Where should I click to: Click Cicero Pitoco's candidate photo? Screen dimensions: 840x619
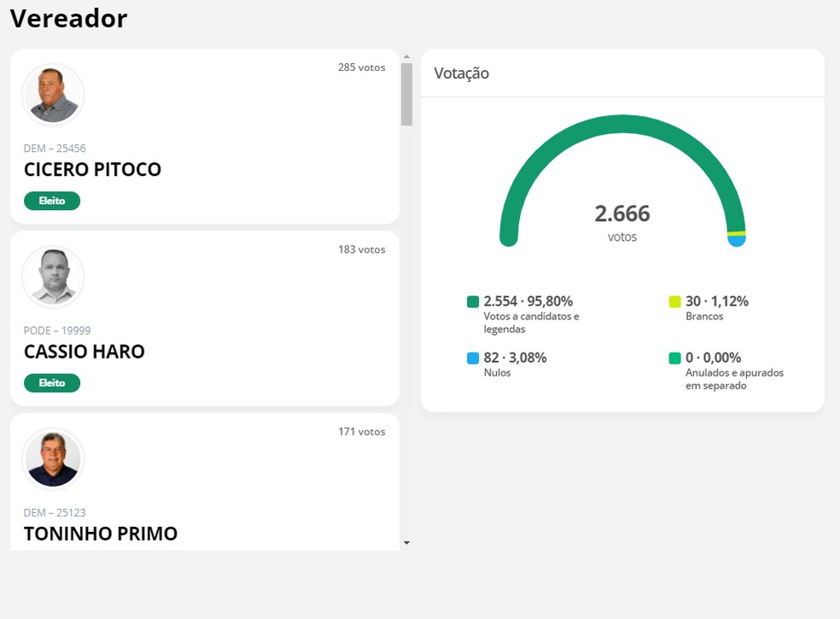click(x=53, y=95)
